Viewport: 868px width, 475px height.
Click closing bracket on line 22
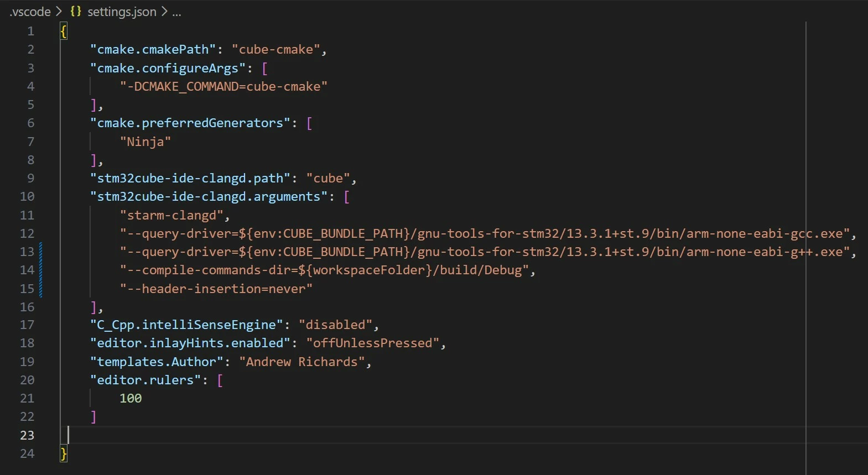pyautogui.click(x=93, y=416)
